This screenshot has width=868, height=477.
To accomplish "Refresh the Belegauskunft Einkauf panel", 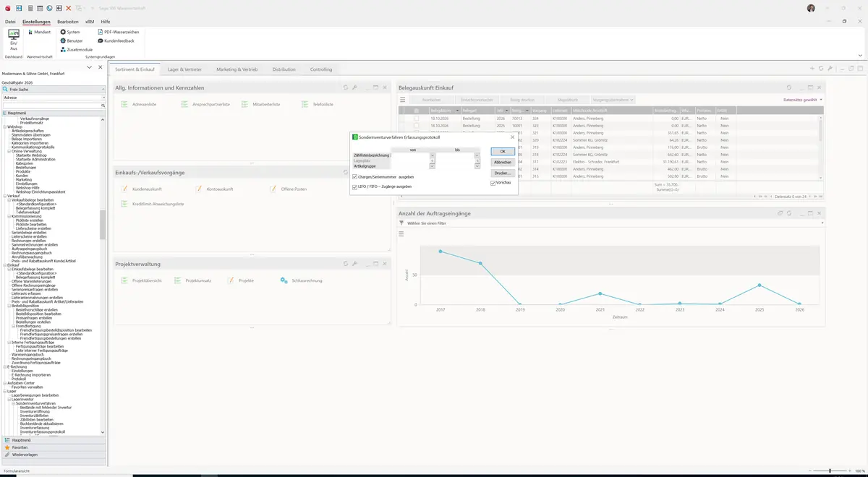I will pyautogui.click(x=789, y=87).
